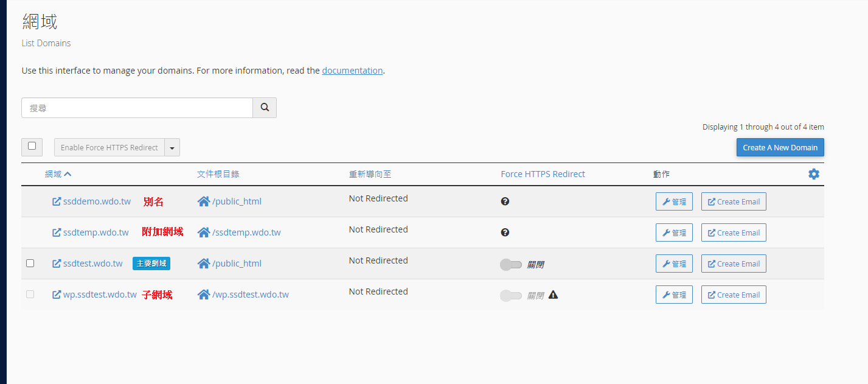Check the ssdtest.wdo.tw row checkbox
This screenshot has height=384, width=868.
tap(30, 264)
